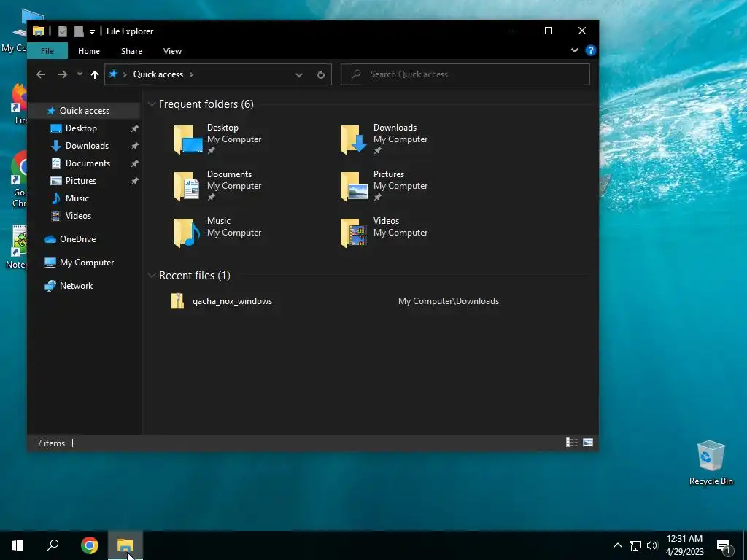The height and width of the screenshot is (560, 747).
Task: Open Customize Quick Access Toolbar dropdown
Action: pos(92,32)
